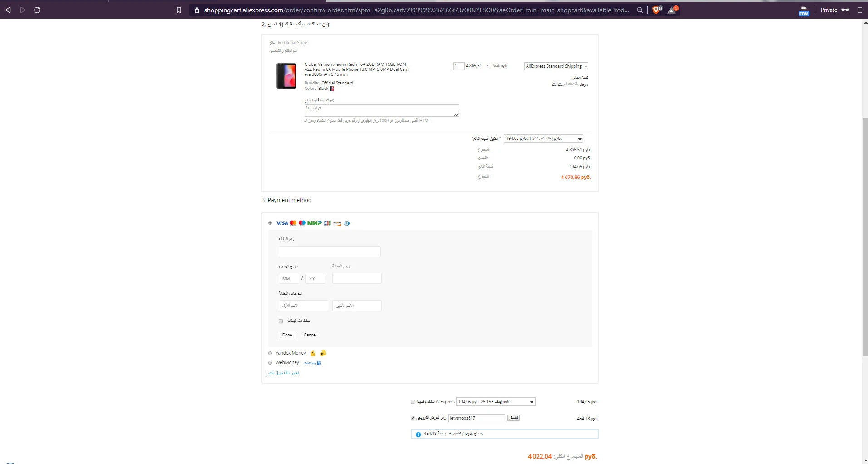Click the Mi Global Store seller name
Viewport: 868px width, 464px height.
pos(292,43)
